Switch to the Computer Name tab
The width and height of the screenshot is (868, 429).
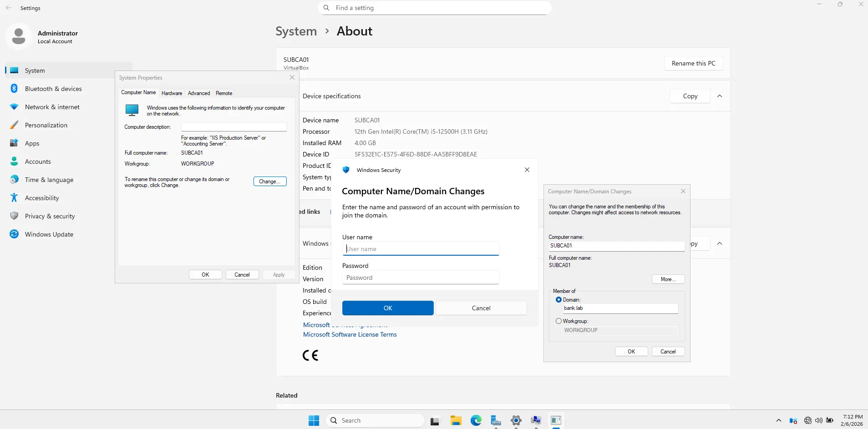click(x=138, y=92)
